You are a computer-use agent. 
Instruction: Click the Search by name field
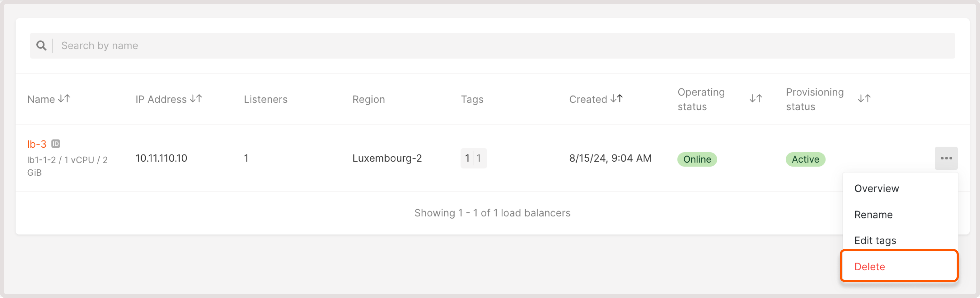coord(492,46)
